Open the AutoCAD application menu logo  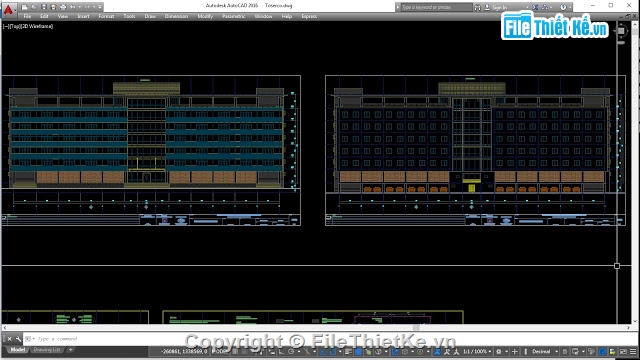pos(8,9)
